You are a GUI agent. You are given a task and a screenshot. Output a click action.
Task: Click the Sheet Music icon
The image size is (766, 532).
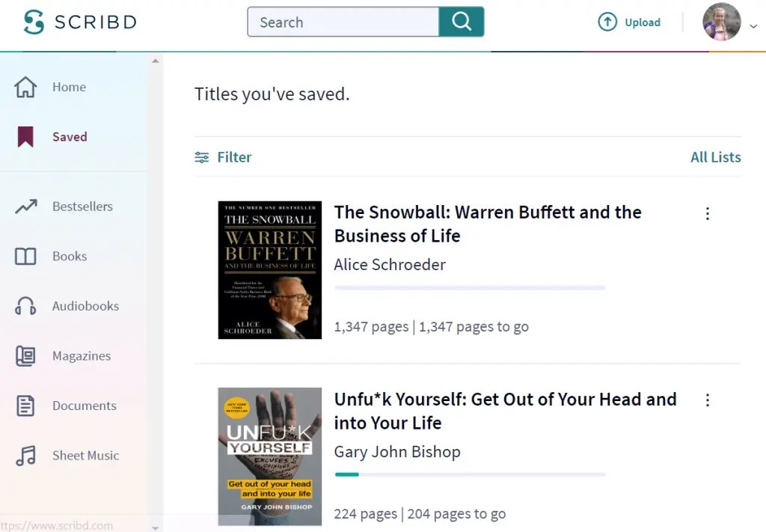tap(25, 455)
